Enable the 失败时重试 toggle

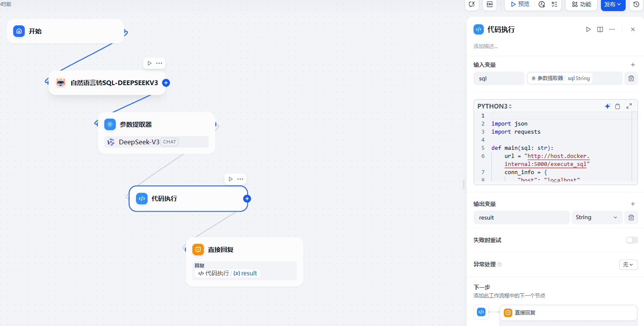click(x=632, y=240)
